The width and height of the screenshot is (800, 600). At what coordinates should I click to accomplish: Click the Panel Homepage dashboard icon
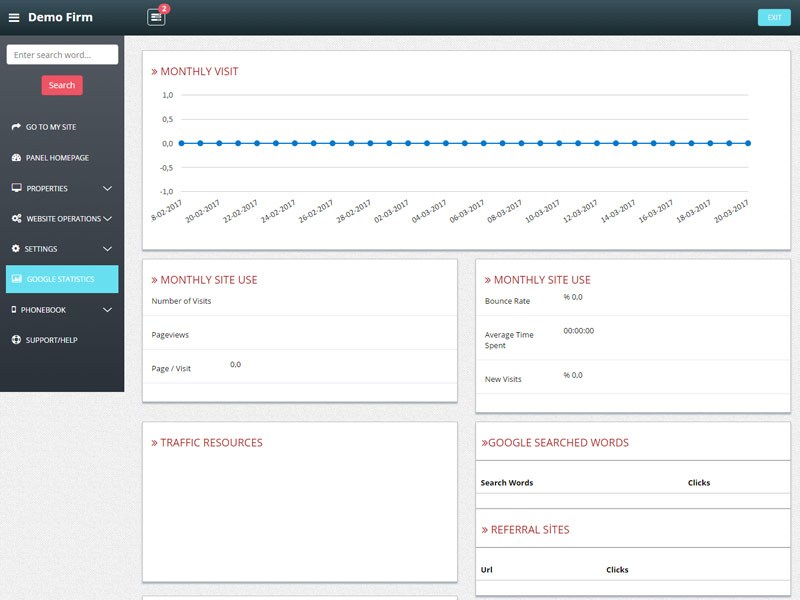[16, 158]
